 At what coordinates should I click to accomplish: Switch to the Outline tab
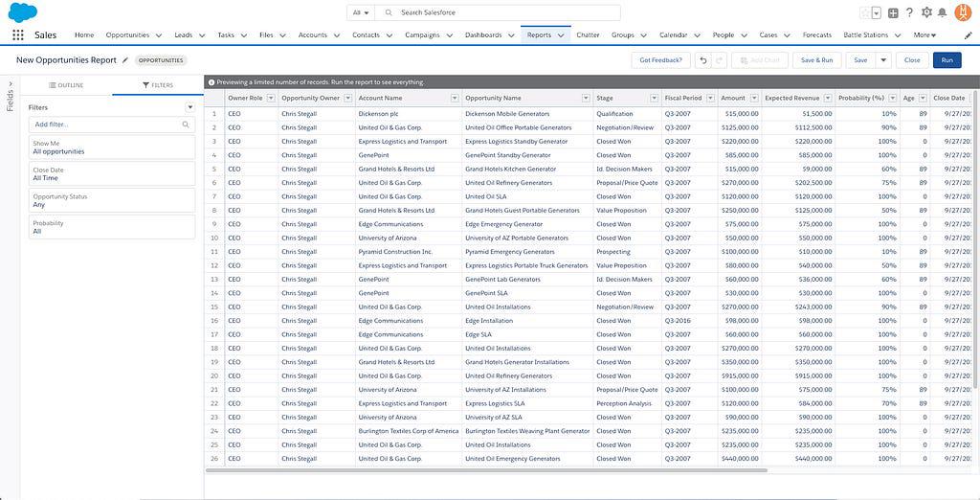(x=66, y=85)
